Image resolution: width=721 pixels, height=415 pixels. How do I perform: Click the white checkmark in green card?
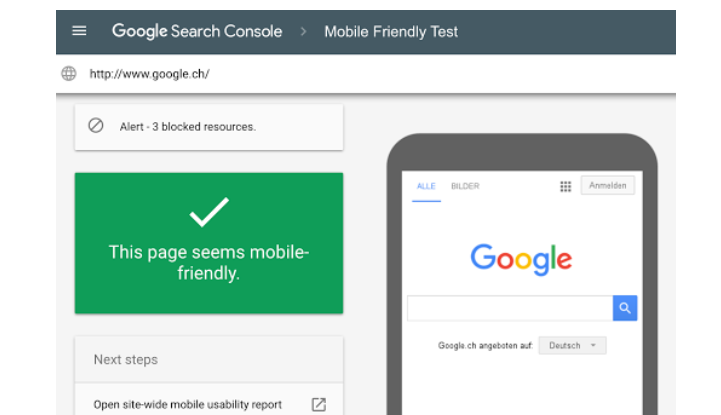pyautogui.click(x=209, y=212)
